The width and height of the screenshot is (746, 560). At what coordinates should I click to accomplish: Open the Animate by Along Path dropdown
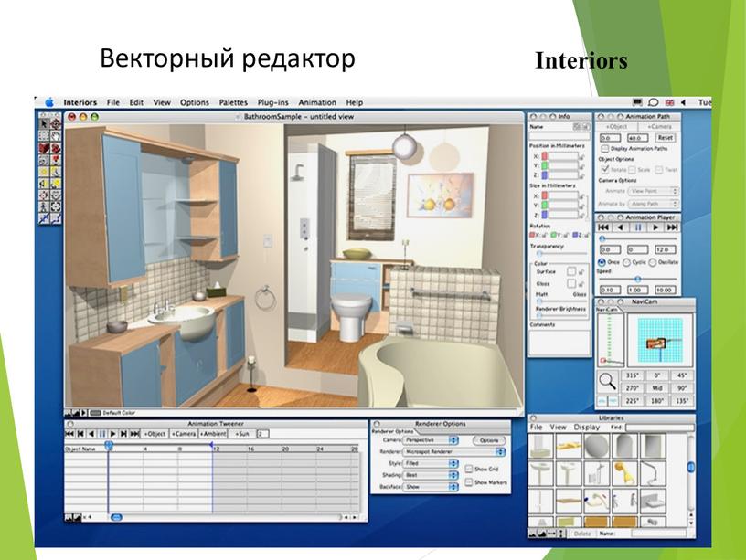click(x=654, y=204)
